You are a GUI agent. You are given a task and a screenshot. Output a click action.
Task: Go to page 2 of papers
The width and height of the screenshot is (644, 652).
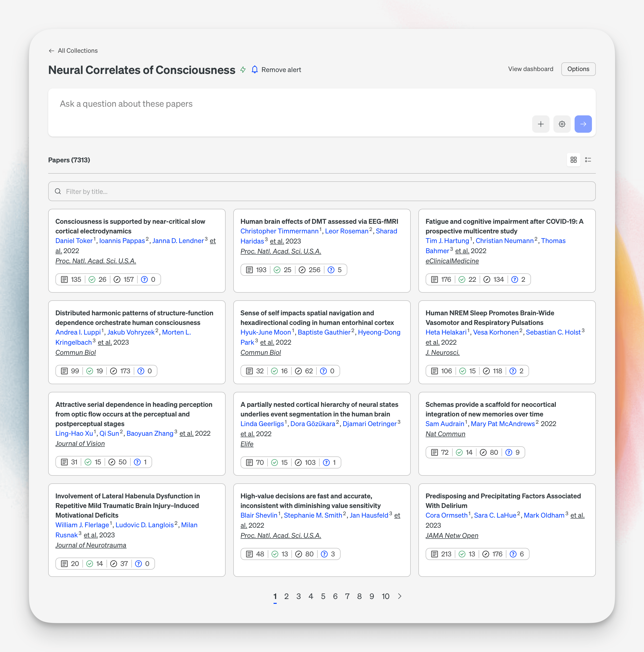(286, 596)
